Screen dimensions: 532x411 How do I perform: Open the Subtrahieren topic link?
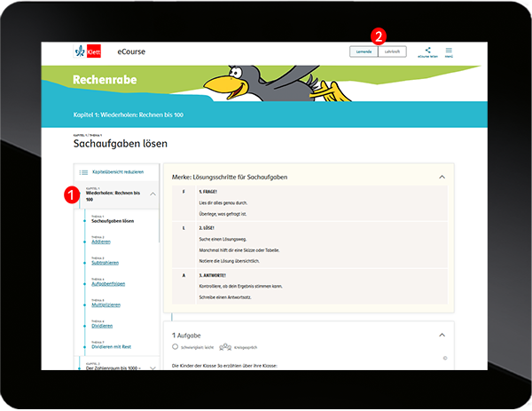click(106, 263)
